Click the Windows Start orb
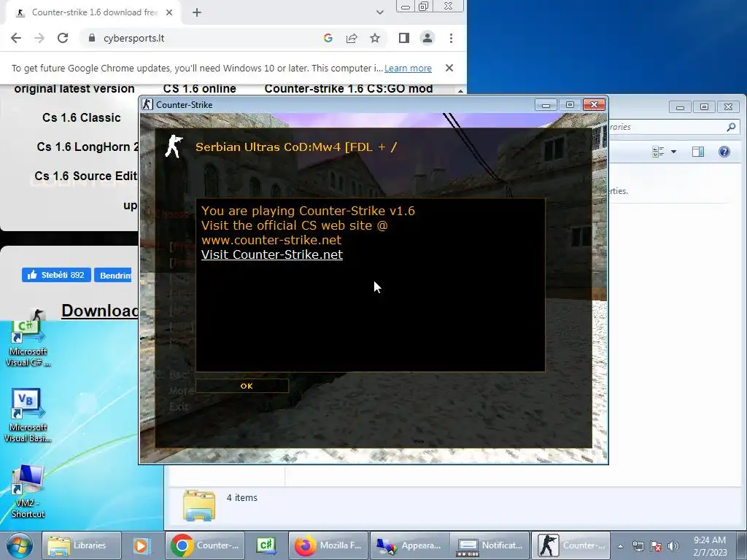Image resolution: width=747 pixels, height=560 pixels. (19, 545)
